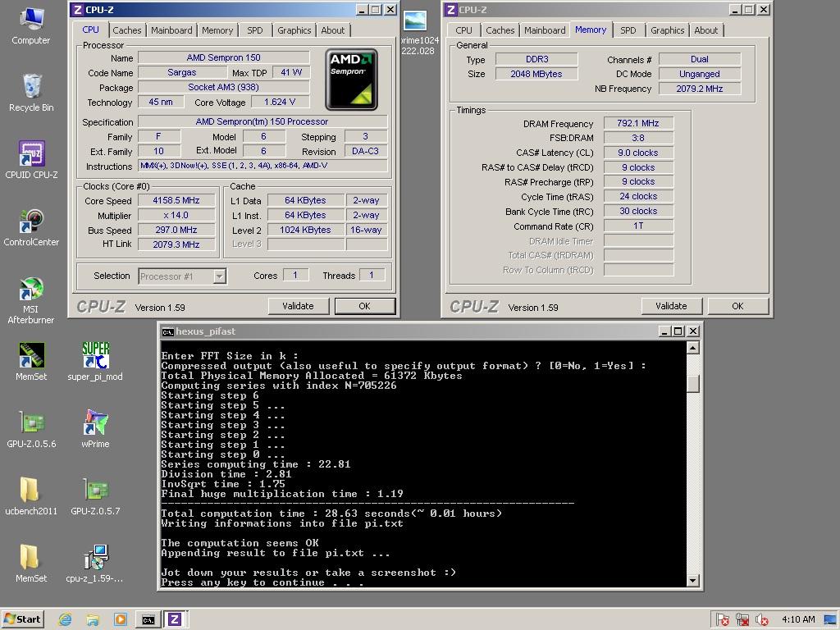Click the Multiplier x 14.0 value
This screenshot has width=840, height=630.
tap(176, 216)
